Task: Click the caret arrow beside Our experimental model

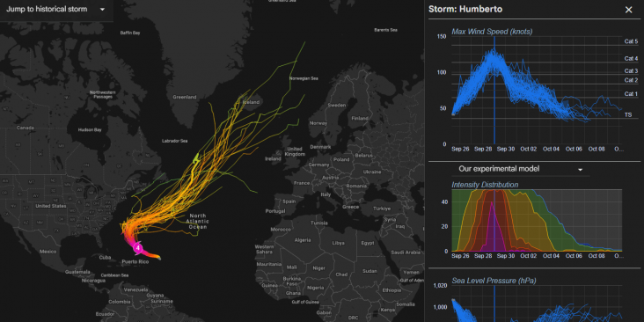Action: coord(581,170)
